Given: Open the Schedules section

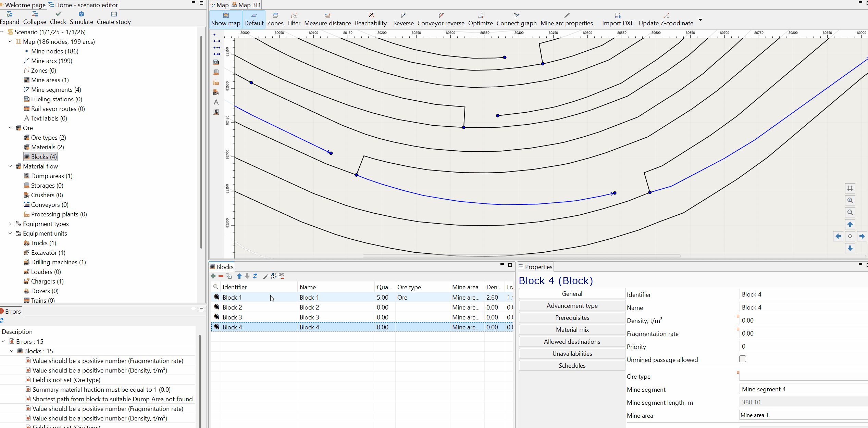Looking at the screenshot, I should (x=572, y=365).
